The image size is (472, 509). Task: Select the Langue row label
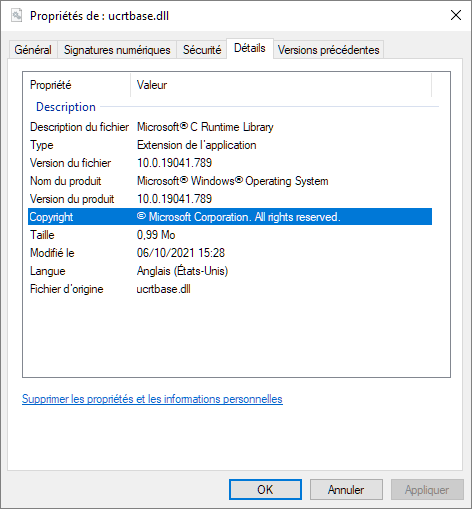48,271
